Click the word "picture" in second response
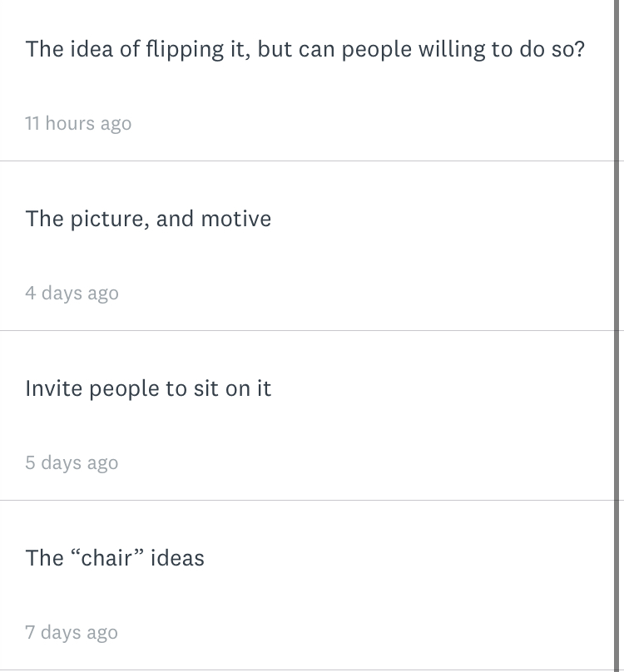 point(106,220)
